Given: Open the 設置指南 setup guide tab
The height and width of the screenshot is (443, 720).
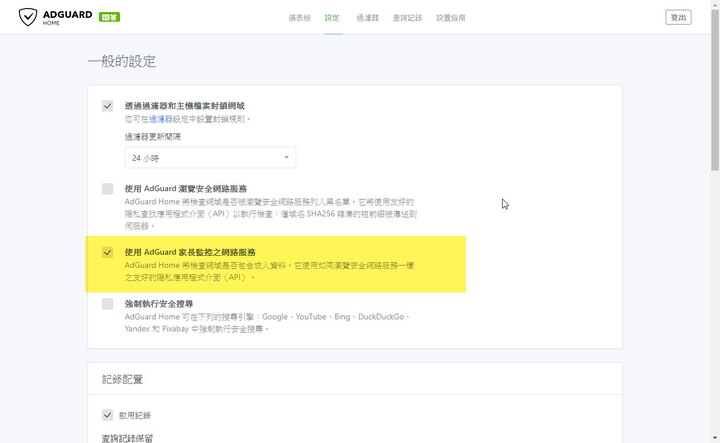Looking at the screenshot, I should click(450, 17).
